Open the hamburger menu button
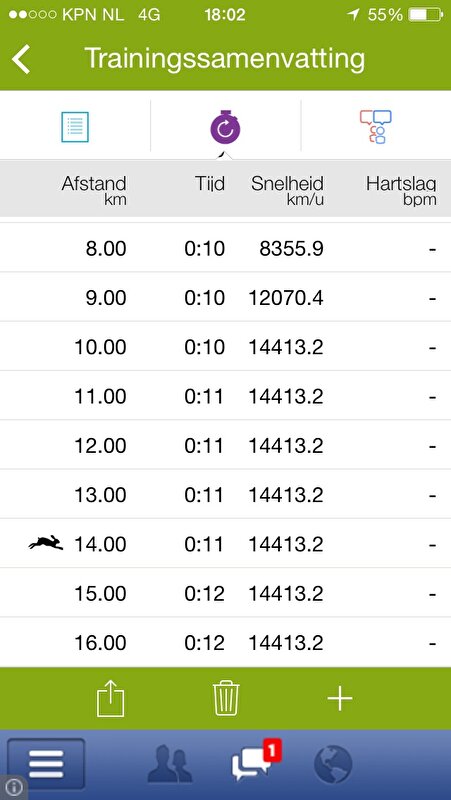This screenshot has width=451, height=800. (46, 764)
